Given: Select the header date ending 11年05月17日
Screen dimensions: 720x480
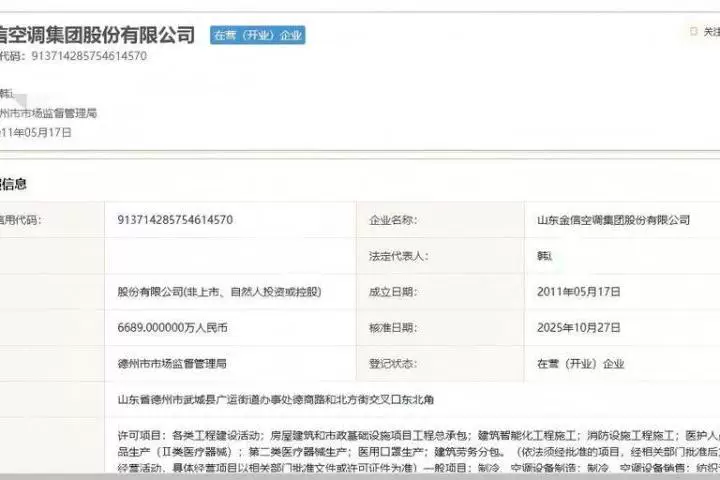Looking at the screenshot, I should 36,133.
